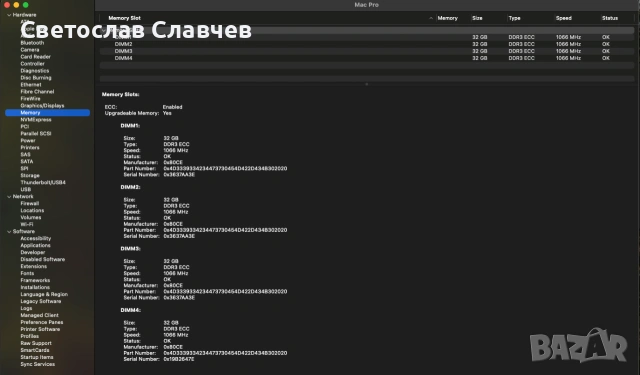This screenshot has height=375, width=640.
Task: Select the DIMM2 row in memory table
Action: pyautogui.click(x=367, y=44)
